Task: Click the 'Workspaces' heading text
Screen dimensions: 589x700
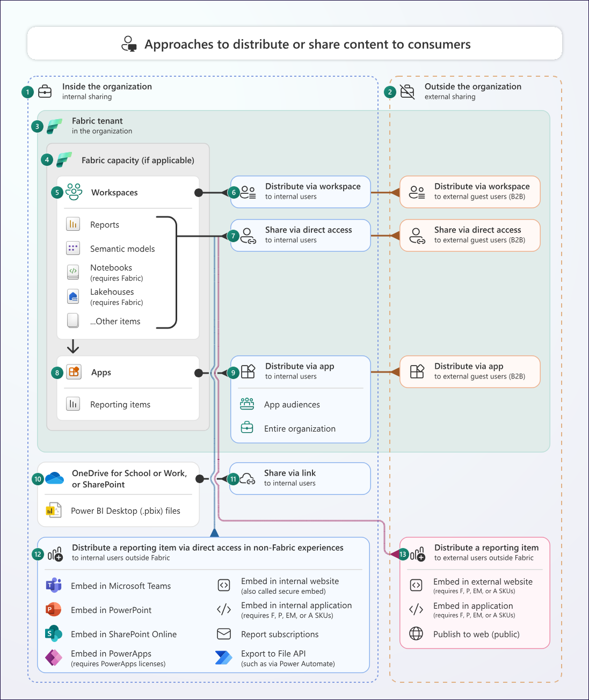Action: click(114, 192)
